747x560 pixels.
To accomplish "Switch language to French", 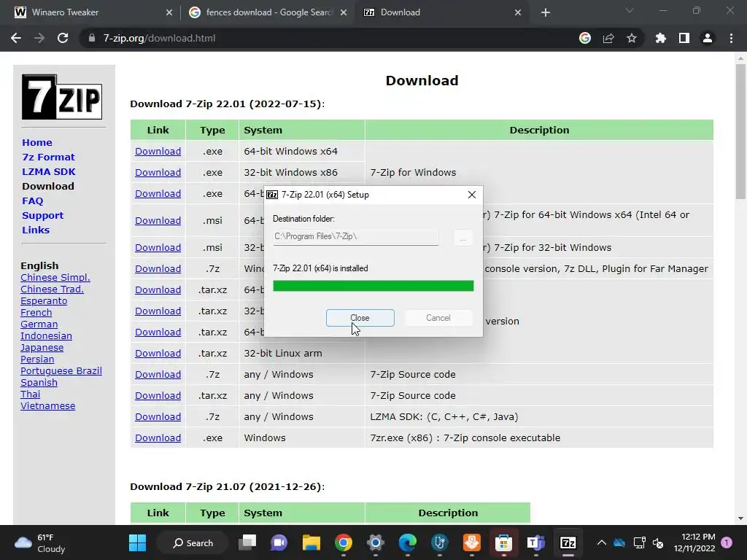I will click(36, 313).
